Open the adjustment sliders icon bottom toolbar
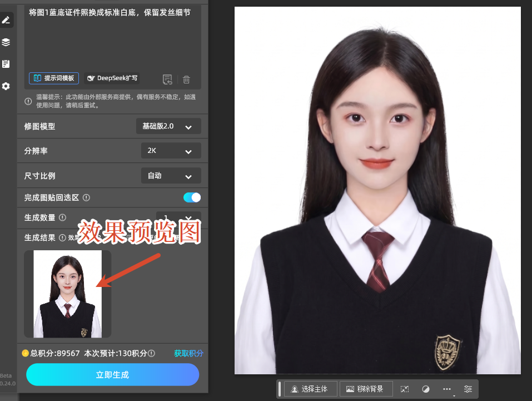Screen dimensions: 532x401 pyautogui.click(x=468, y=389)
